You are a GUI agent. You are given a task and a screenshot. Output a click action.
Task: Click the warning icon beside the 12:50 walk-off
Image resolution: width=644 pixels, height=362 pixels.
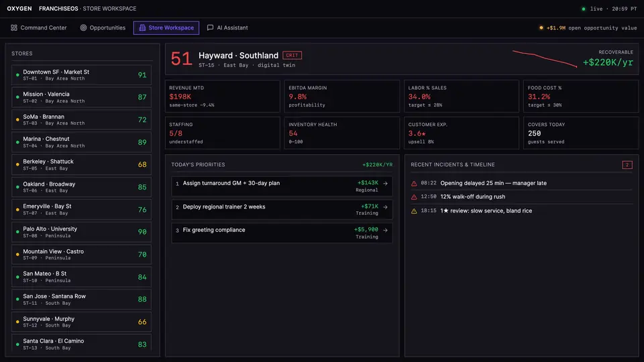(414, 197)
